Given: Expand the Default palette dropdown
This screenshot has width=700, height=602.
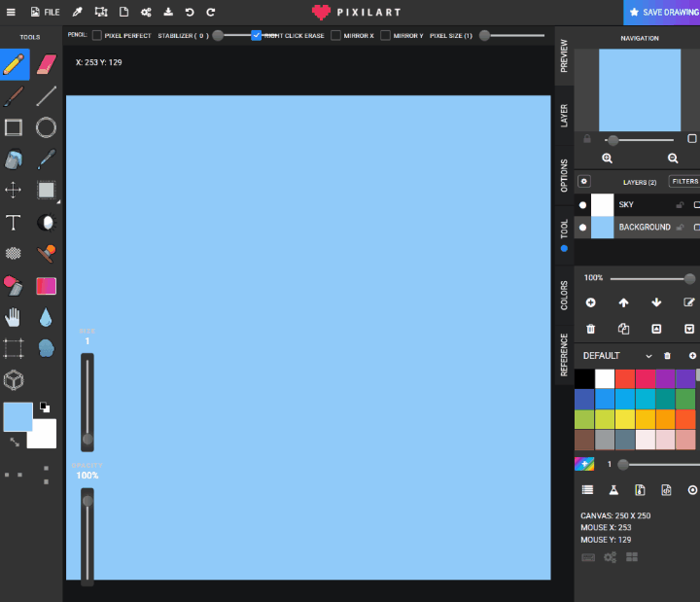Looking at the screenshot, I should pyautogui.click(x=648, y=356).
